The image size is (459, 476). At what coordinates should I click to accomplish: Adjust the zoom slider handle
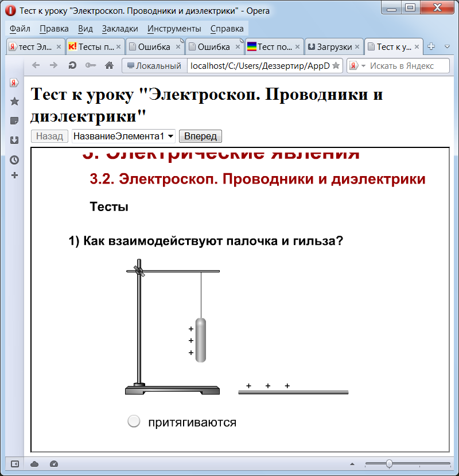click(x=389, y=464)
